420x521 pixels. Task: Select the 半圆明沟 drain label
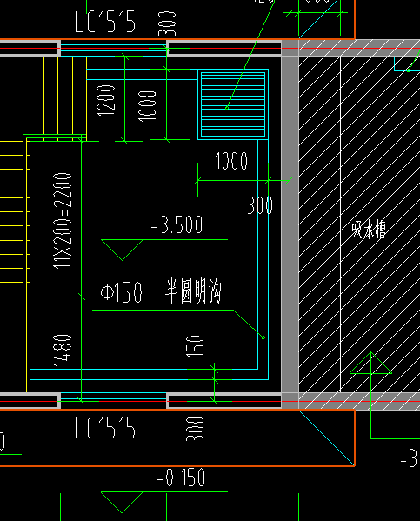click(193, 291)
